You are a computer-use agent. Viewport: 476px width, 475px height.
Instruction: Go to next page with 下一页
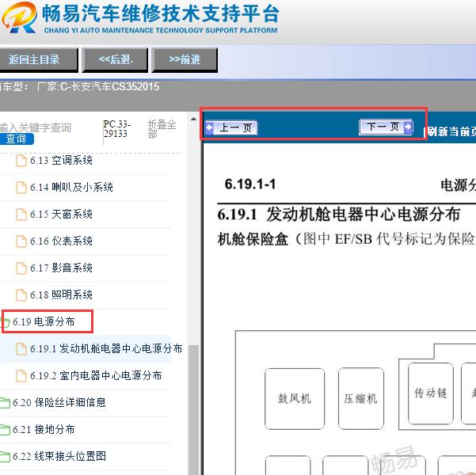(386, 127)
